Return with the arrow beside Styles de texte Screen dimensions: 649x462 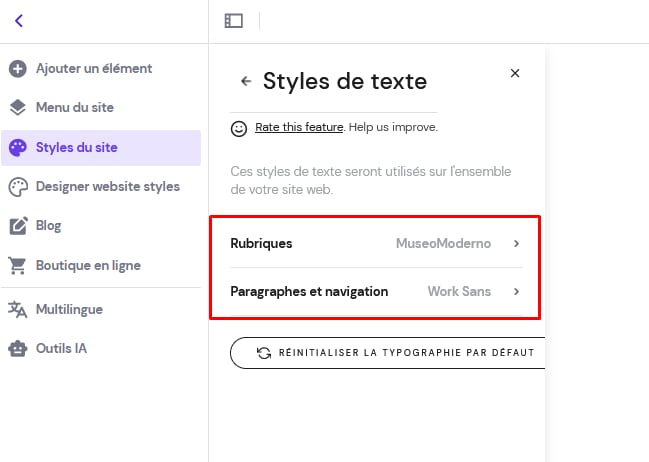point(245,82)
